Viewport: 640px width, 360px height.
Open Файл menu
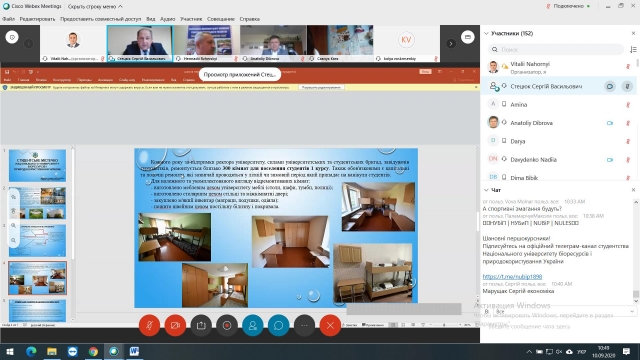[x=8, y=19]
